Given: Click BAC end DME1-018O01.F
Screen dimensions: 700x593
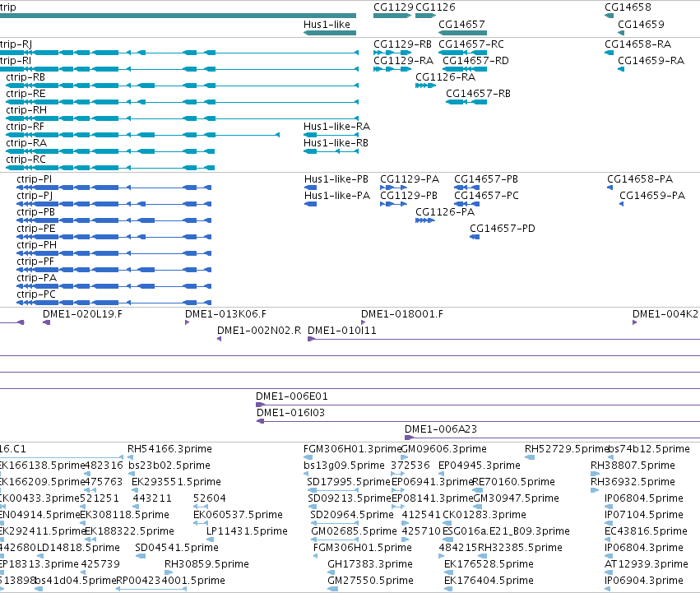Looking at the screenshot, I should click(x=401, y=314).
